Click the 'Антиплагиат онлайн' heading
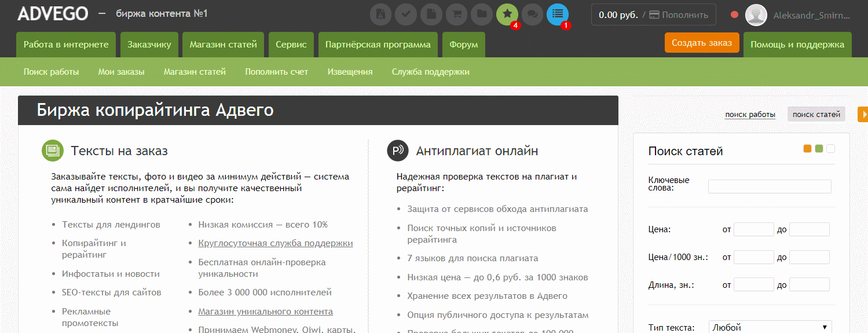This screenshot has width=868, height=333. coord(477,151)
